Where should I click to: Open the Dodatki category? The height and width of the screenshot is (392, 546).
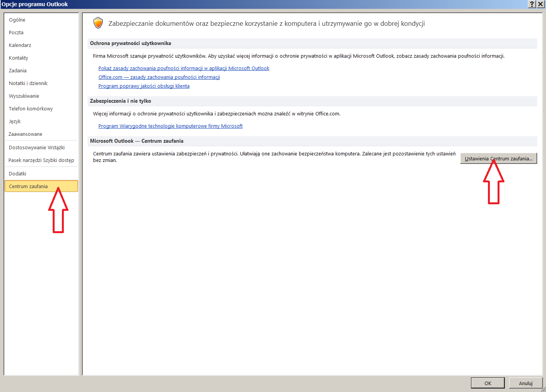coord(41,173)
